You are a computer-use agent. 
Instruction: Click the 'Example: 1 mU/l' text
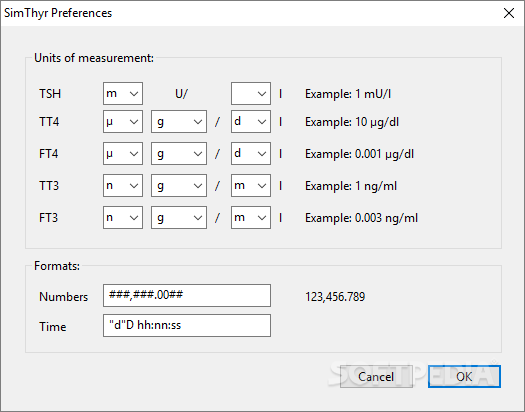coord(348,94)
